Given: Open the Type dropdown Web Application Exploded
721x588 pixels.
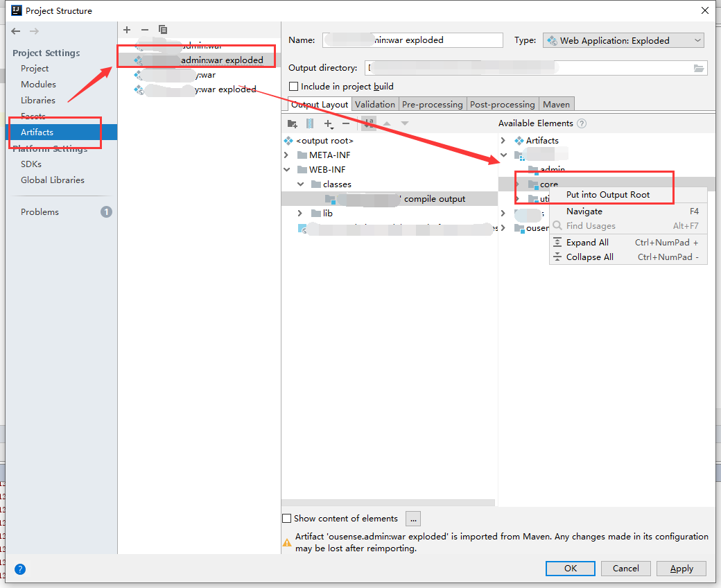Looking at the screenshot, I should pos(623,40).
